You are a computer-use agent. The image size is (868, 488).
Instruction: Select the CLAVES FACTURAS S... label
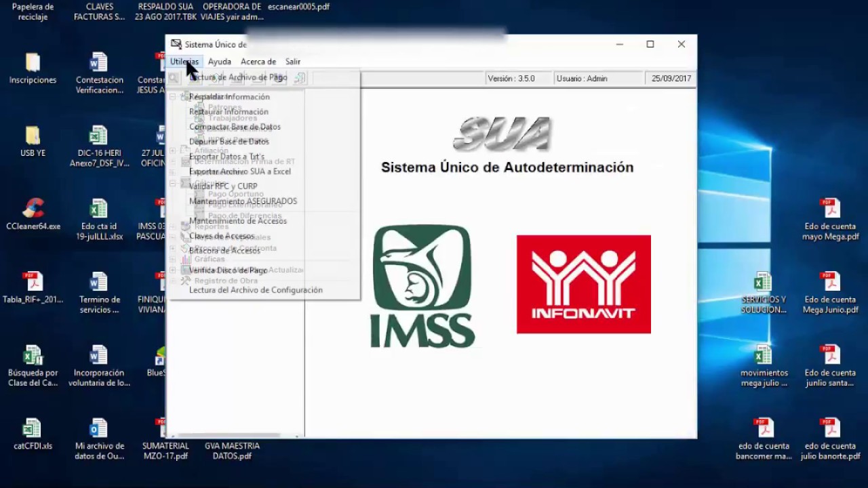99,12
